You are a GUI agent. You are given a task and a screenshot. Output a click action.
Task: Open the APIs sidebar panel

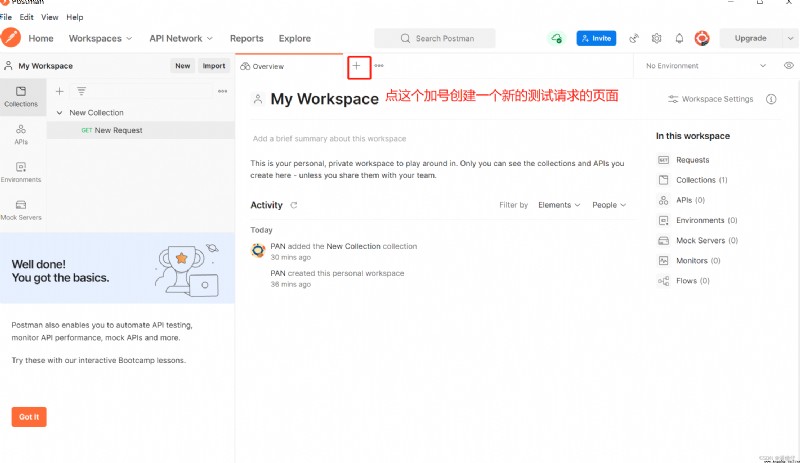(x=21, y=135)
